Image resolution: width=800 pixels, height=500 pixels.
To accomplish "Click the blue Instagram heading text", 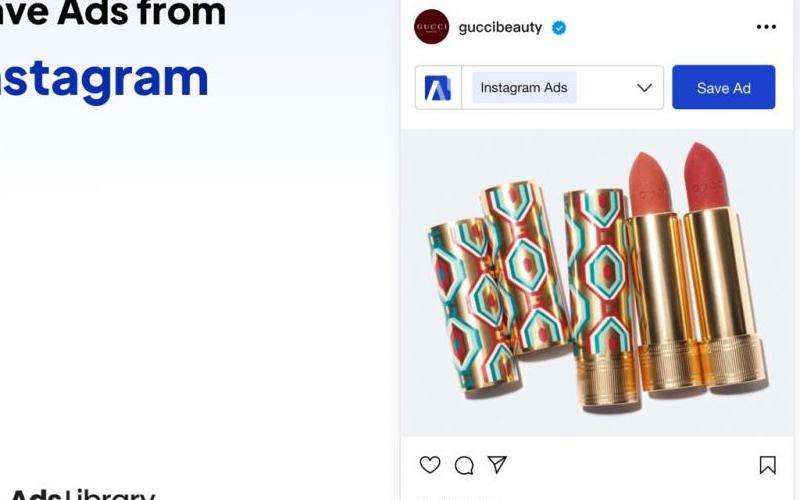I will tap(104, 79).
